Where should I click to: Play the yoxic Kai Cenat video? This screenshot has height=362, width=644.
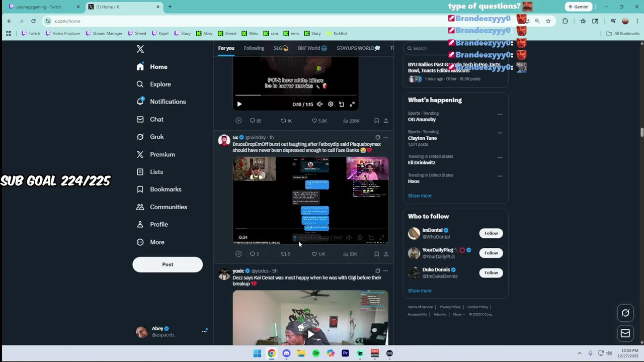[x=310, y=333]
